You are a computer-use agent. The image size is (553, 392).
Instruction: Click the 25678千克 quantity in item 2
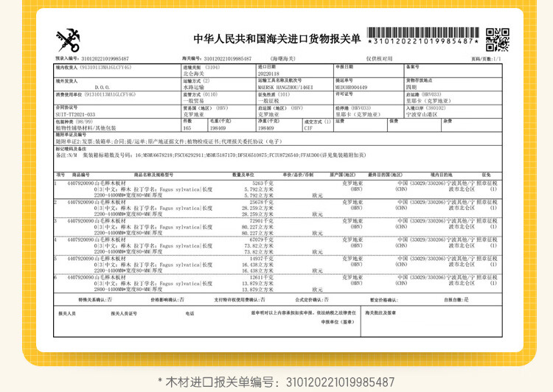(x=261, y=203)
